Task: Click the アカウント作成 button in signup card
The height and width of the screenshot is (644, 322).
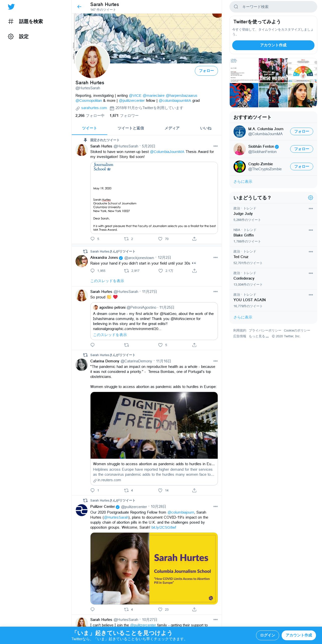Action: [x=273, y=45]
